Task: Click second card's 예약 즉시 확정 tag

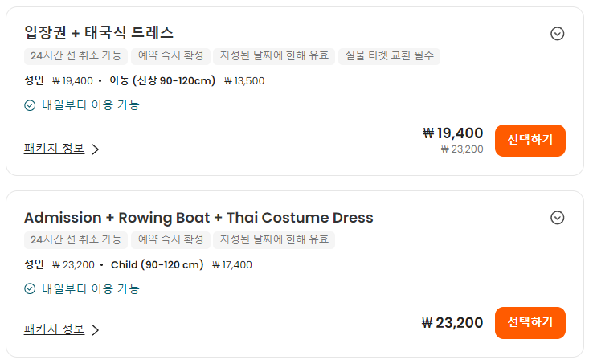Action: 170,239
